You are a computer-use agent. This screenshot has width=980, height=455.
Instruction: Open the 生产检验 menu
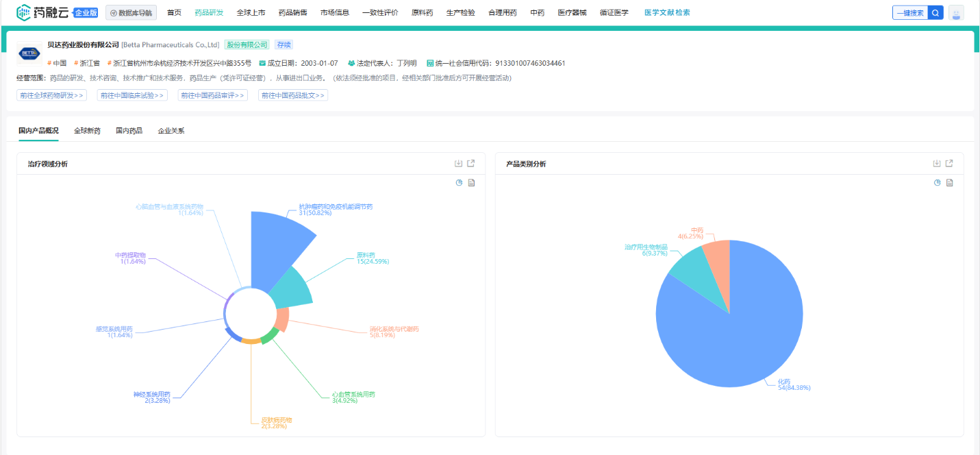coord(460,12)
